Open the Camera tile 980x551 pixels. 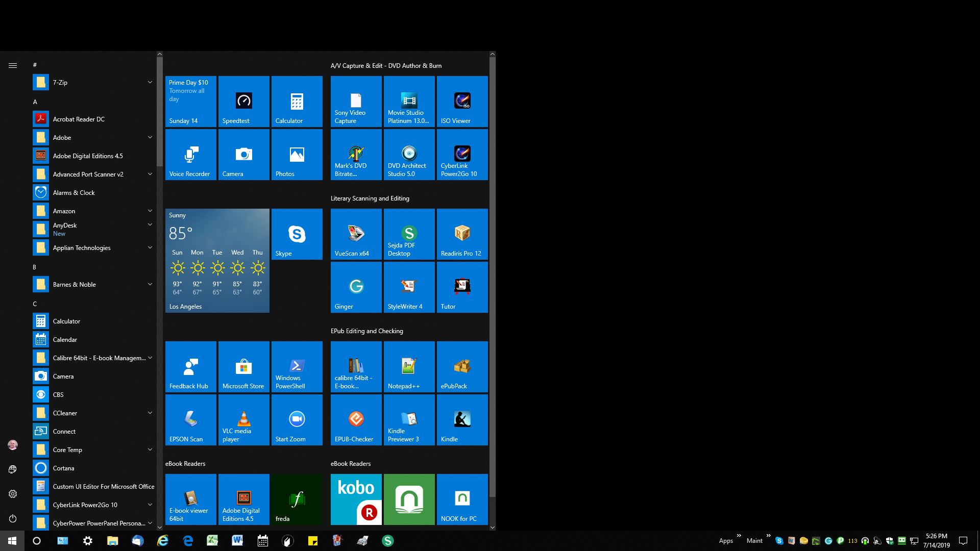pyautogui.click(x=243, y=155)
